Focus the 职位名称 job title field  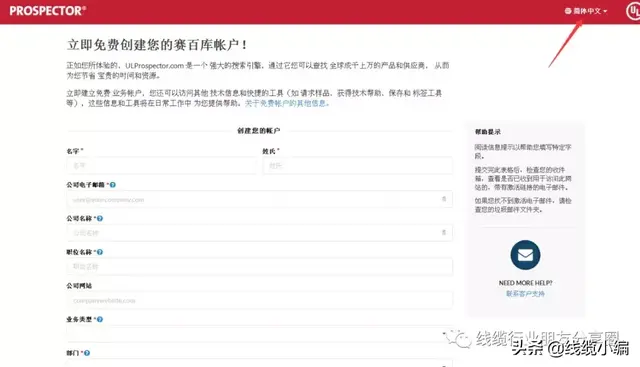coord(260,267)
